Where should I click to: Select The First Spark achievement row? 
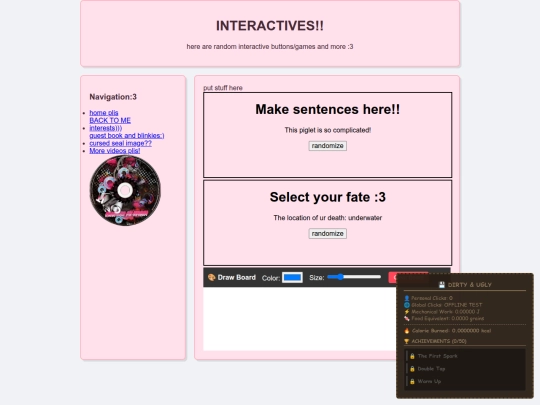point(466,356)
